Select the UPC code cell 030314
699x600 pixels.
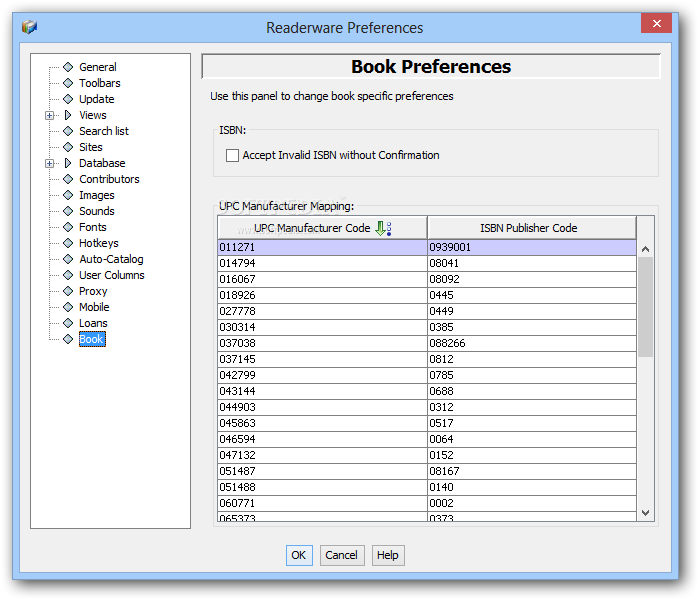(x=322, y=327)
